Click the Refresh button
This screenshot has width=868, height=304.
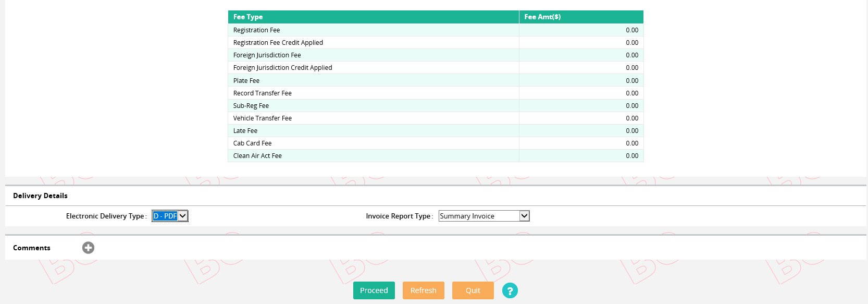click(423, 290)
